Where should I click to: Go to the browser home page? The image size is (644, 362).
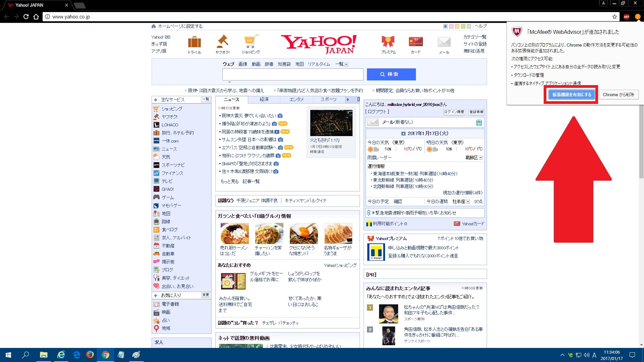(36, 17)
